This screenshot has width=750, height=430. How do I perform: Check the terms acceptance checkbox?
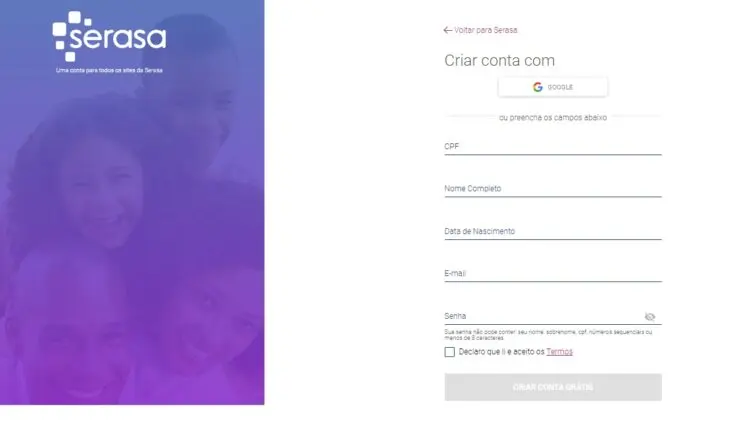[x=450, y=352]
